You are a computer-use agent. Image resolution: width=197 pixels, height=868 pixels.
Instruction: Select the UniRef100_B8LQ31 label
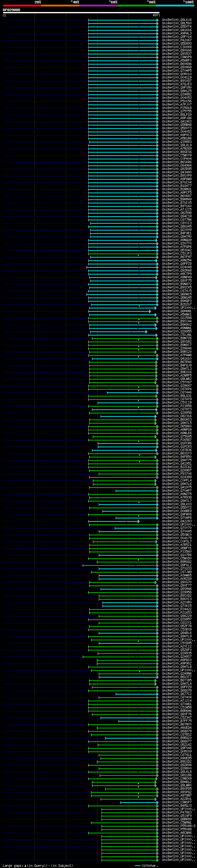(177, 396)
